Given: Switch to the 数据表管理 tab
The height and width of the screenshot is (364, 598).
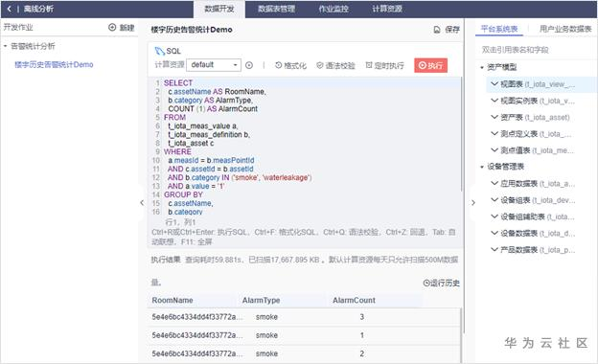Looking at the screenshot, I should (x=277, y=9).
